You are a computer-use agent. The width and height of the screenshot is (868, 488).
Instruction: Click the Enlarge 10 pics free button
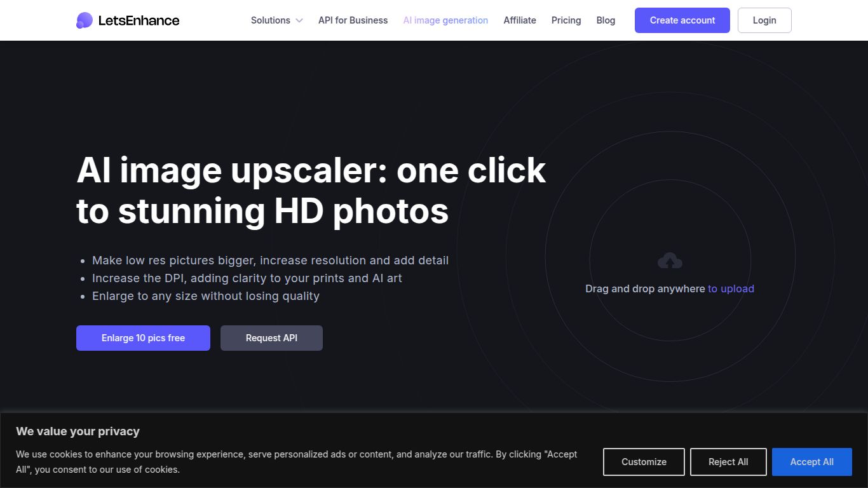click(x=142, y=337)
